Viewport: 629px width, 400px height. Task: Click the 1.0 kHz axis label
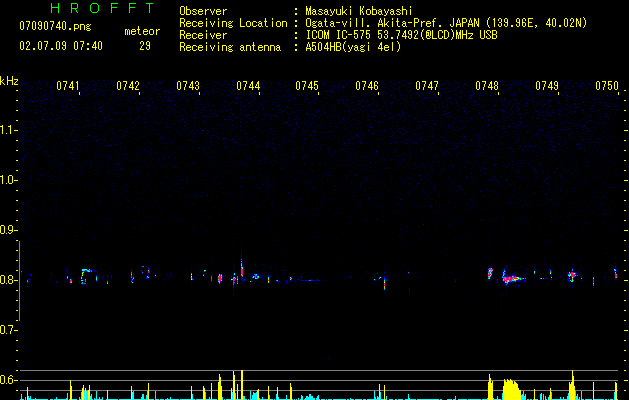(x=8, y=180)
